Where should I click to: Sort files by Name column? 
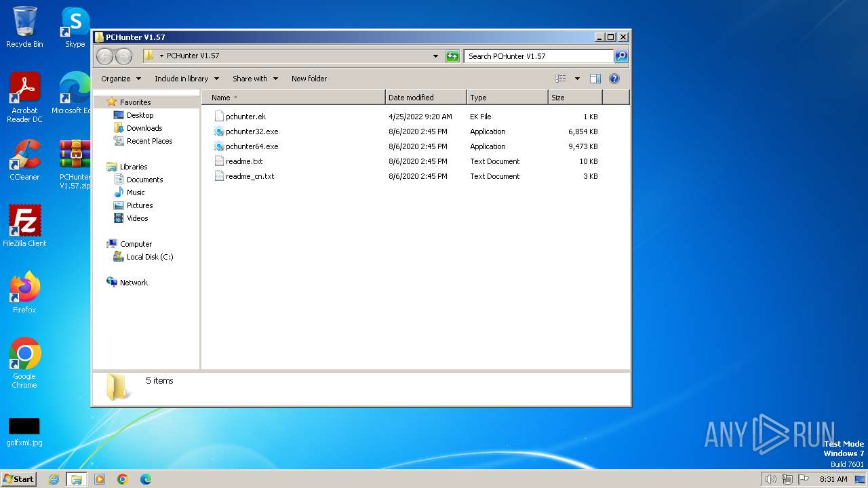pyautogui.click(x=293, y=98)
